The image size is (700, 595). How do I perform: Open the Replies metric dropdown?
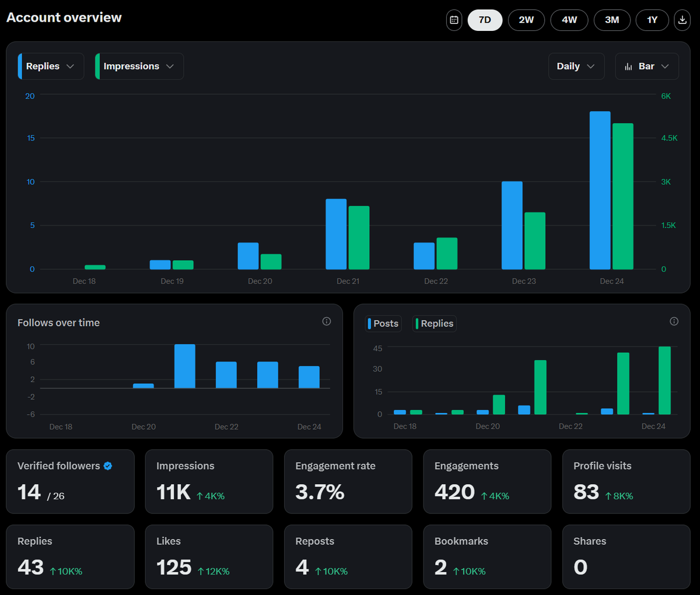coord(50,66)
